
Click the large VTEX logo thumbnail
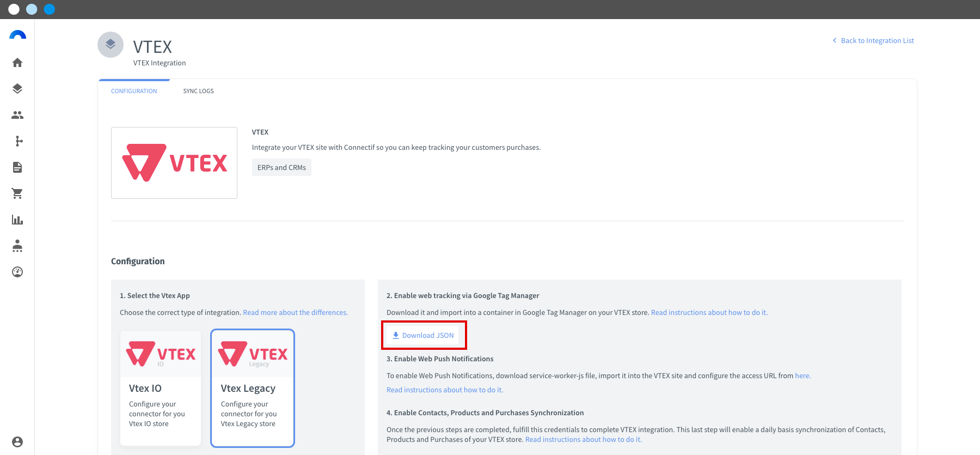[174, 163]
